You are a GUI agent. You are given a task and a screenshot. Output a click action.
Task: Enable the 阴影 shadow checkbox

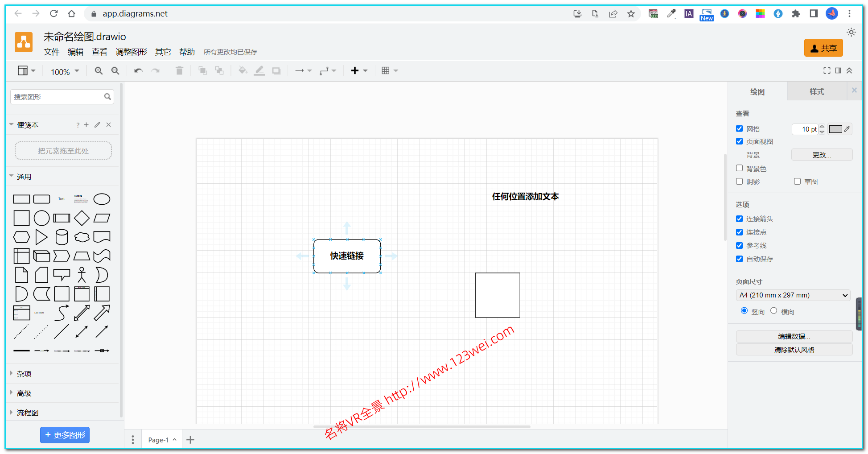pyautogui.click(x=739, y=182)
